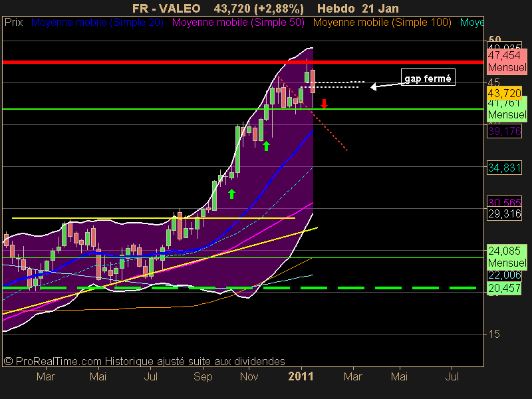Click the red down-arrow marker on the chart

324,104
